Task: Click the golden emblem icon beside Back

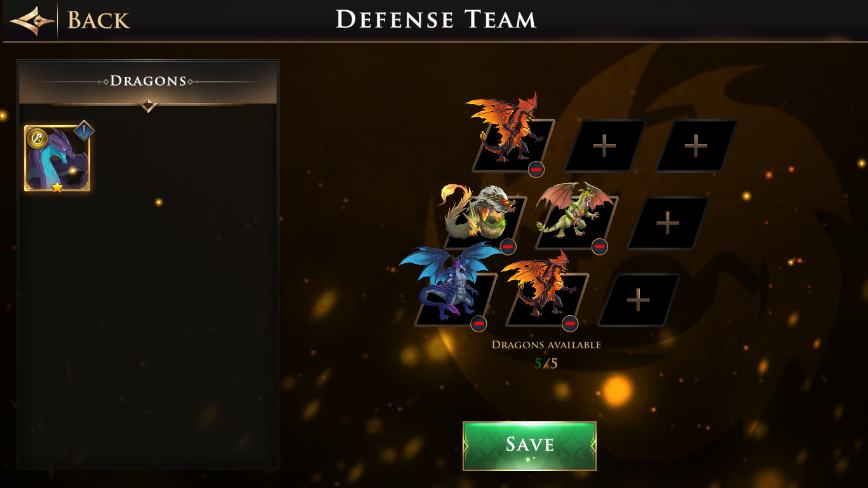Action: point(32,20)
